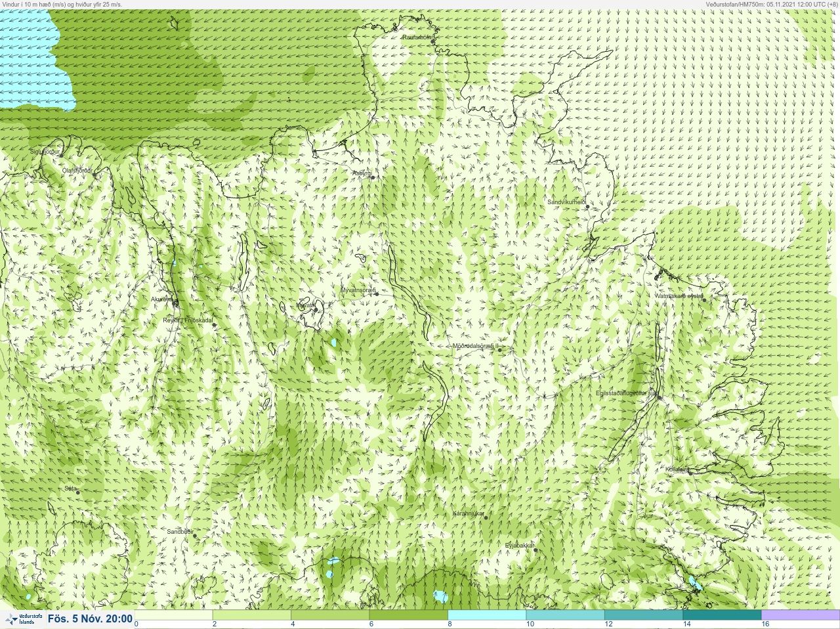Click the Mývatnsöræfi station label
The width and height of the screenshot is (840, 629).
(358, 290)
